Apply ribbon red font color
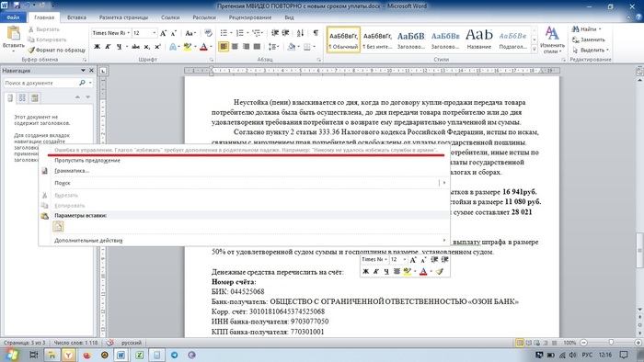644x362 pixels. coord(203,47)
